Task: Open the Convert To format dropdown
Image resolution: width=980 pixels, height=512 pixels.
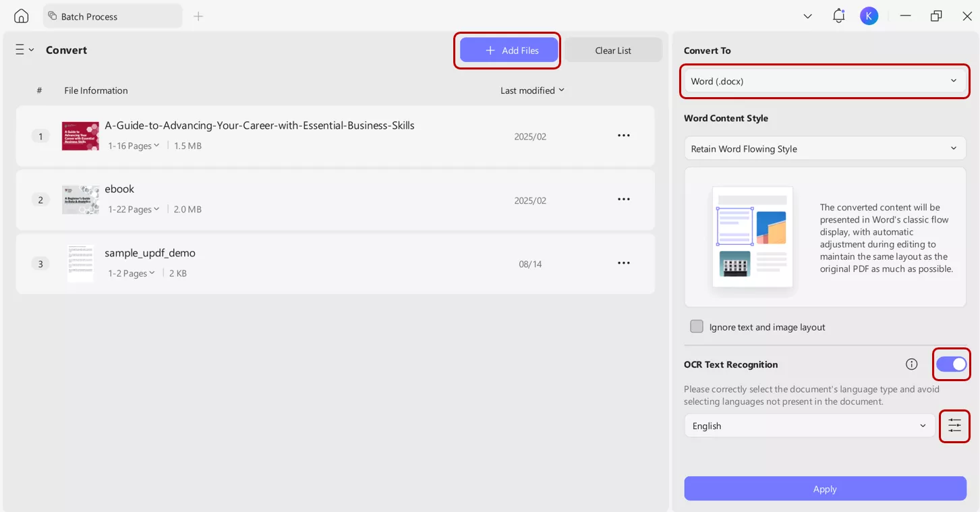Action: point(824,80)
